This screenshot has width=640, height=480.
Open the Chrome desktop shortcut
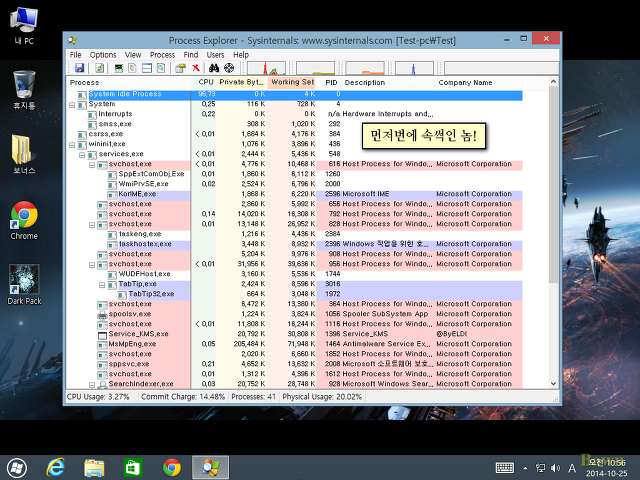[24, 220]
